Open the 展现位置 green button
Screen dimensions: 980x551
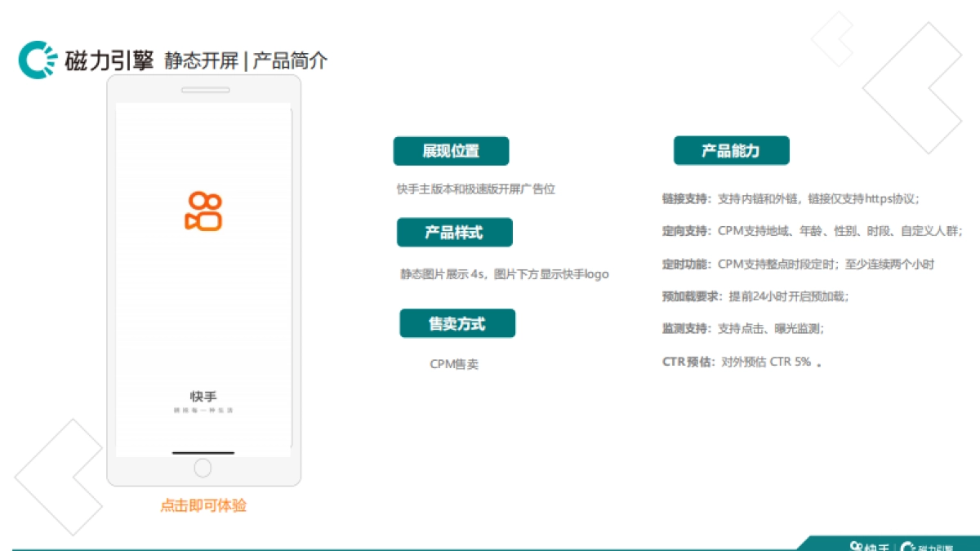click(x=452, y=150)
